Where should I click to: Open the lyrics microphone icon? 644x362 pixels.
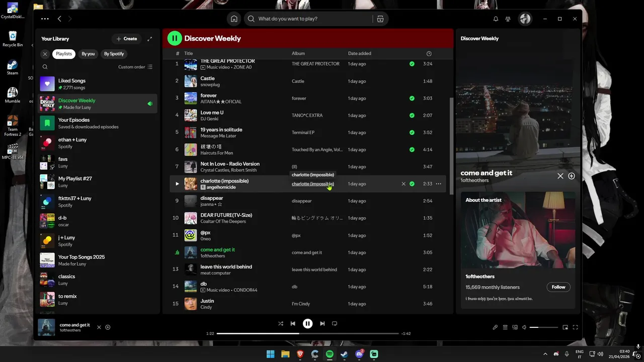pos(495,327)
